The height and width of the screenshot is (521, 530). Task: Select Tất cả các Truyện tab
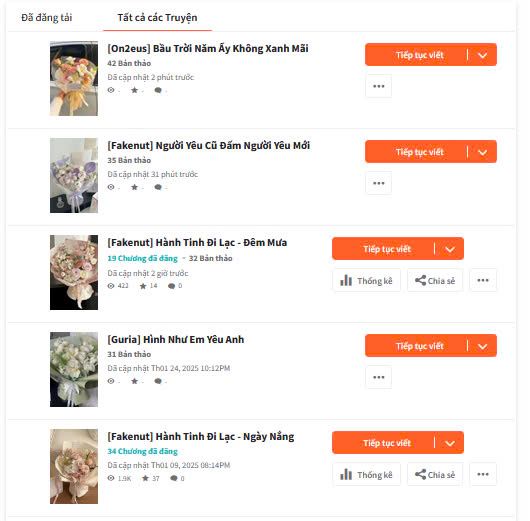(x=158, y=18)
